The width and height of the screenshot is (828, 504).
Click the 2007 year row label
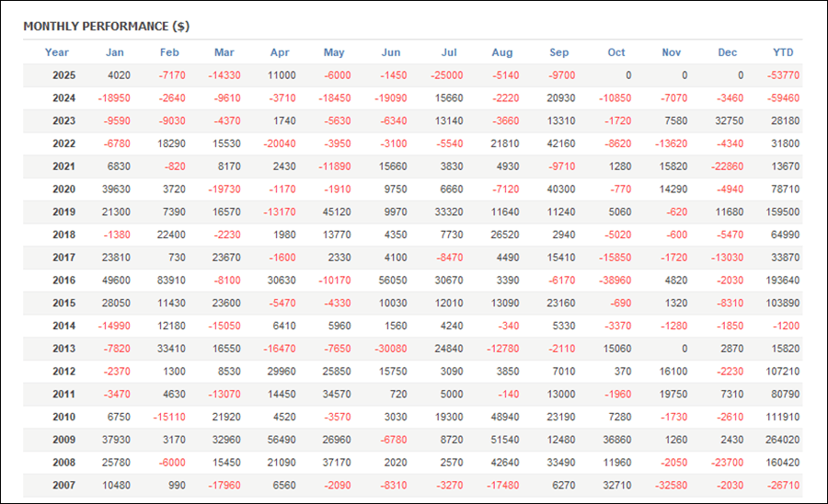[64, 486]
